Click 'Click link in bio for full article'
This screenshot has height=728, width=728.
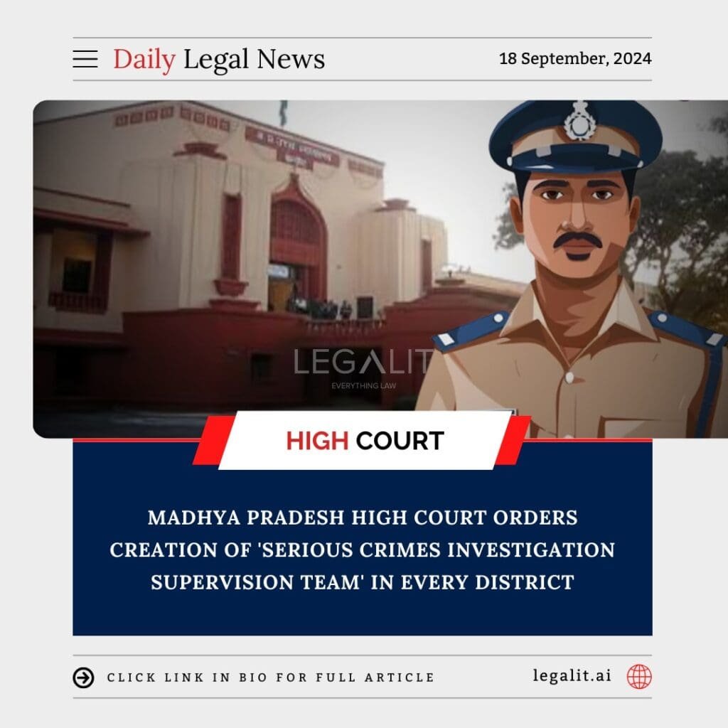tap(271, 678)
